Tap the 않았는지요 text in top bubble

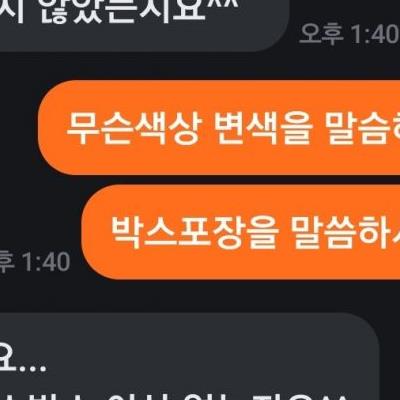pos(123,12)
